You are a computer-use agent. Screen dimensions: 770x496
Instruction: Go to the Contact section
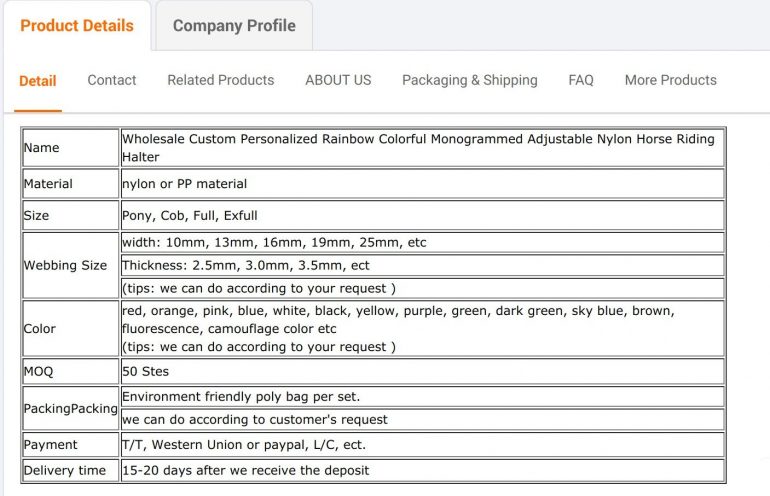click(112, 80)
